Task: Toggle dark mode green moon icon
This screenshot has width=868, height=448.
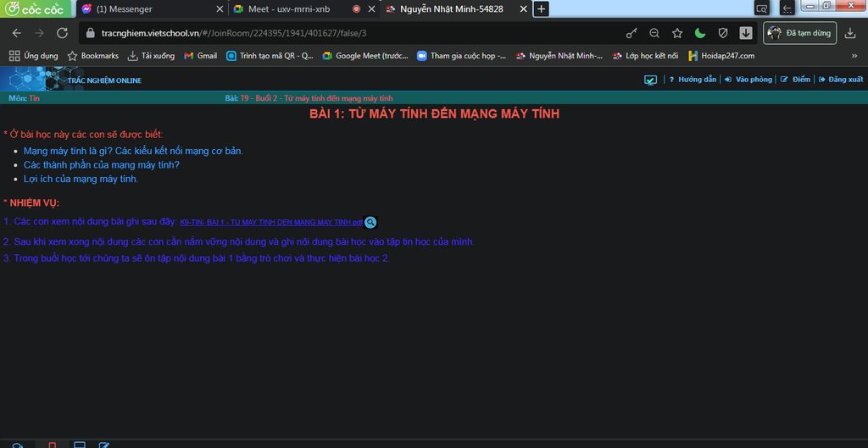Action: pyautogui.click(x=700, y=33)
